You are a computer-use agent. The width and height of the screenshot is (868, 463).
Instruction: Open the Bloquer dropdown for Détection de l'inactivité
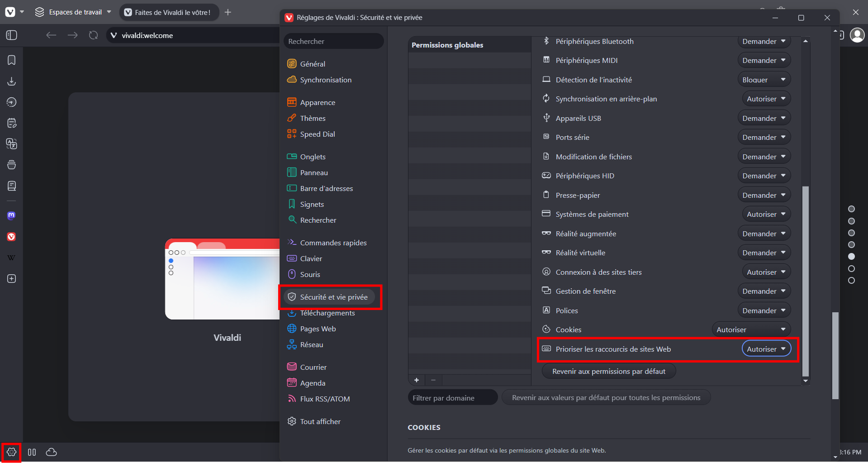[x=764, y=79]
